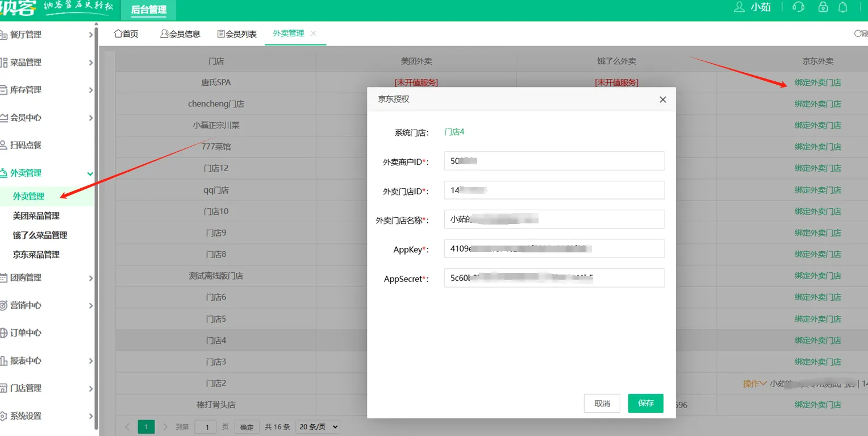Click the 取消 button in dialog
The width and height of the screenshot is (868, 436).
(x=602, y=403)
